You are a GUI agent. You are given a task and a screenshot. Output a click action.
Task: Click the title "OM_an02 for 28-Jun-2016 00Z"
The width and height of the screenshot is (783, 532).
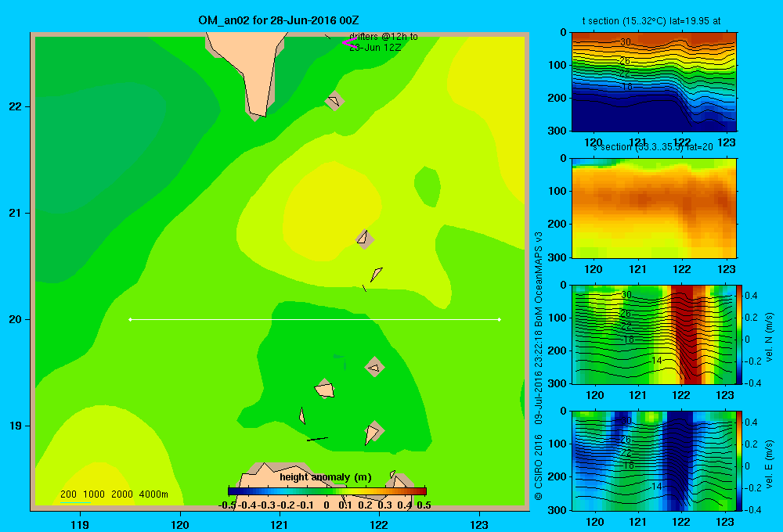click(278, 20)
